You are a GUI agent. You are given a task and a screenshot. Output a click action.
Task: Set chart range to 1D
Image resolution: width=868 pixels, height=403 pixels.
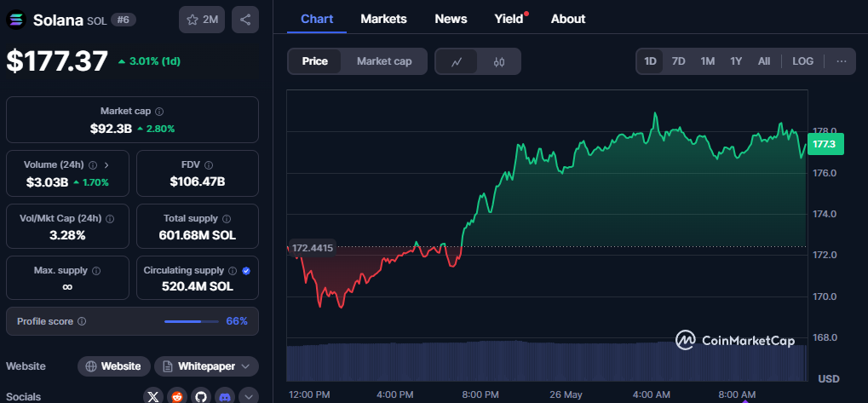pyautogui.click(x=651, y=61)
